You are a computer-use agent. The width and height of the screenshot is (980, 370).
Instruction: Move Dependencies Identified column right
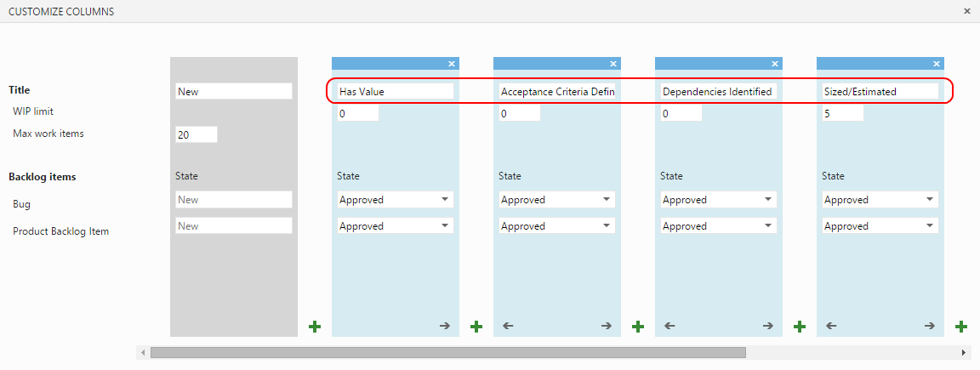click(768, 326)
